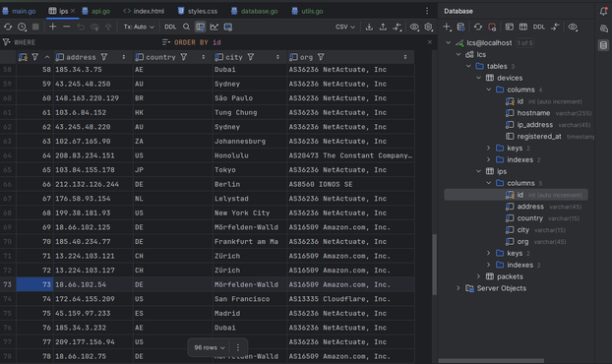Open the editor tabs more options menu
Image resolution: width=612 pixels, height=364 pixels.
[x=427, y=11]
